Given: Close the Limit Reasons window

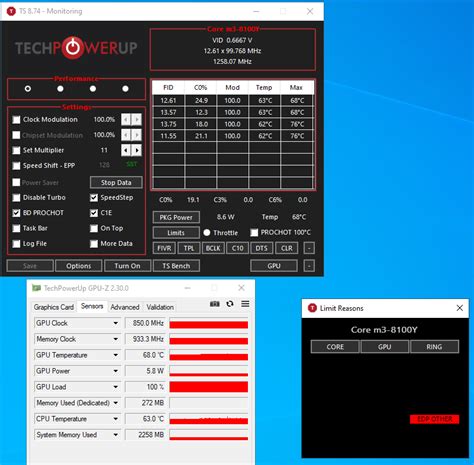Looking at the screenshot, I should [460, 308].
